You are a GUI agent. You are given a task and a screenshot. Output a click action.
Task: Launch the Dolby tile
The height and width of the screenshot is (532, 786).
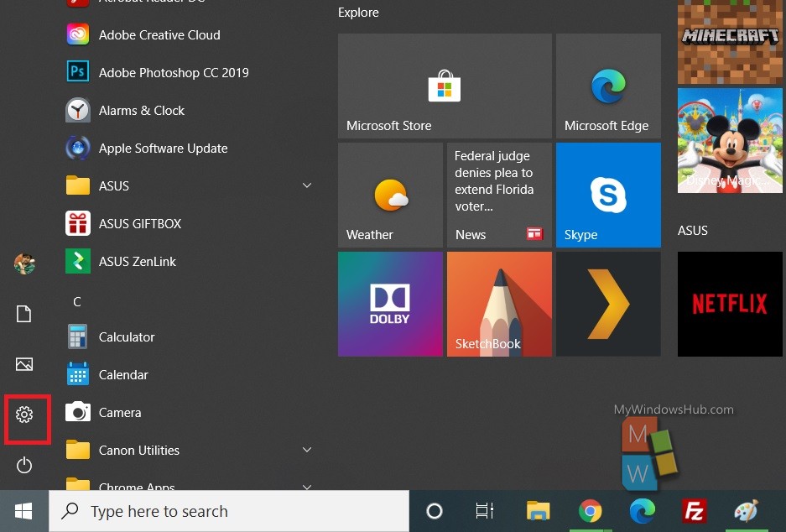click(390, 304)
